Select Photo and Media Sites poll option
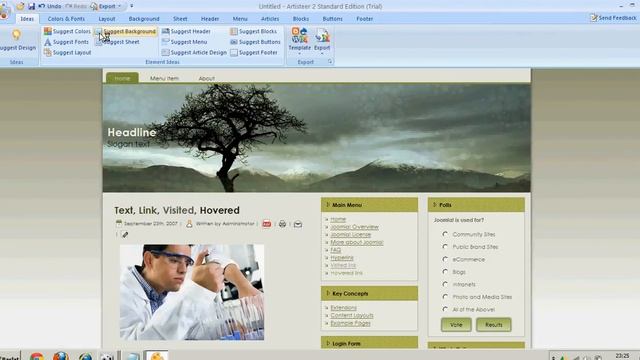The image size is (640, 360). click(445, 297)
